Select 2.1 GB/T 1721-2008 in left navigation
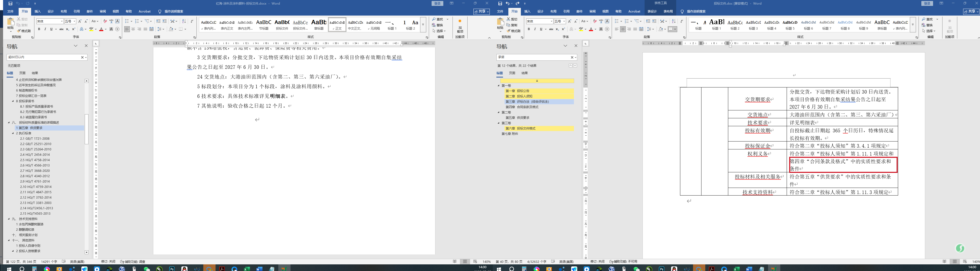The width and height of the screenshot is (980, 271). (x=35, y=139)
